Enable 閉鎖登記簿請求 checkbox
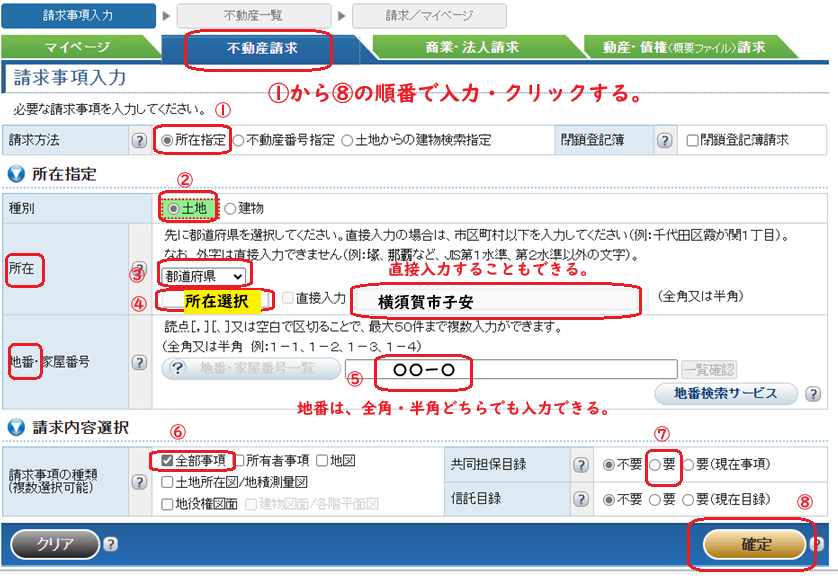838x579 pixels. (x=693, y=141)
